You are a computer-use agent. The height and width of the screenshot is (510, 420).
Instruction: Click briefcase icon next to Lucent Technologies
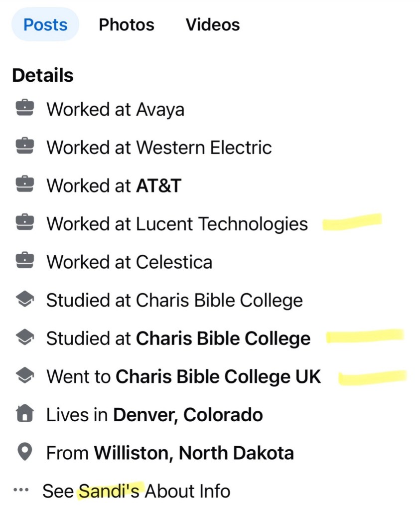click(24, 223)
